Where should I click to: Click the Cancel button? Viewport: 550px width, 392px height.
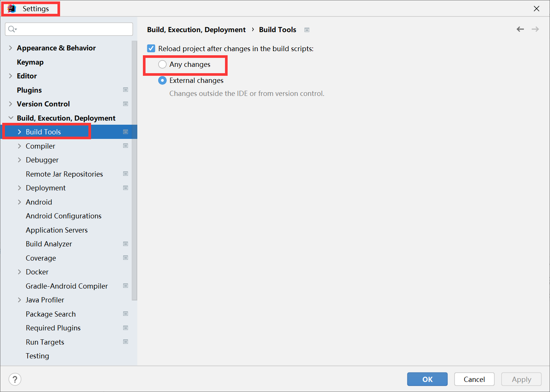click(474, 379)
